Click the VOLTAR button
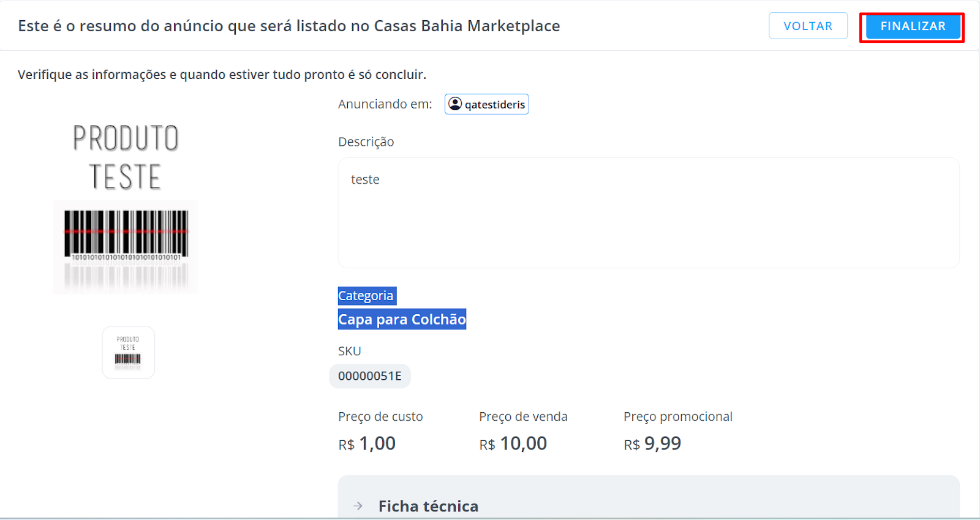The width and height of the screenshot is (980, 520). coord(808,26)
